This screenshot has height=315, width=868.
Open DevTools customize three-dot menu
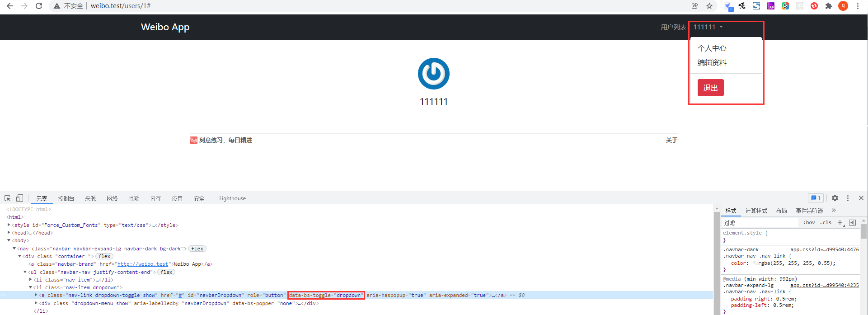pyautogui.click(x=848, y=198)
